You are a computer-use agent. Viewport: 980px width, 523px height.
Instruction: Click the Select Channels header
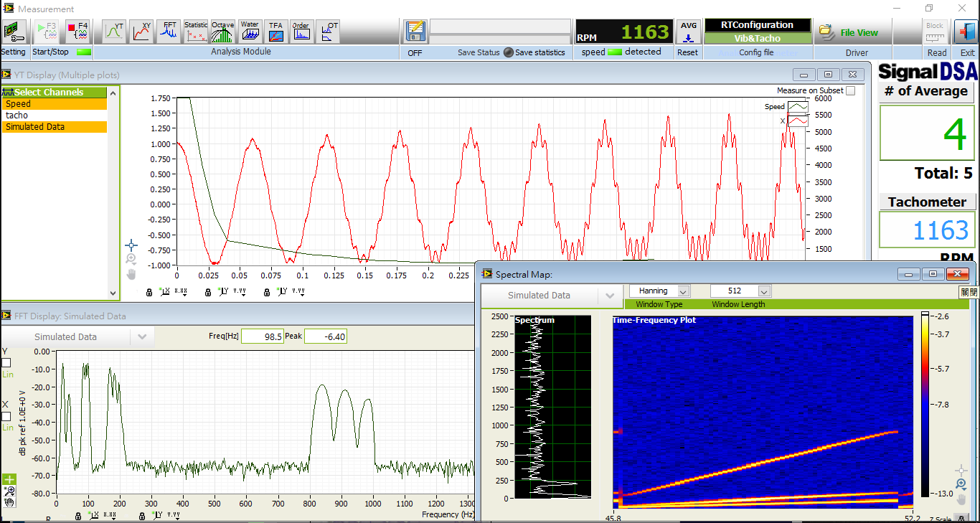pyautogui.click(x=55, y=92)
